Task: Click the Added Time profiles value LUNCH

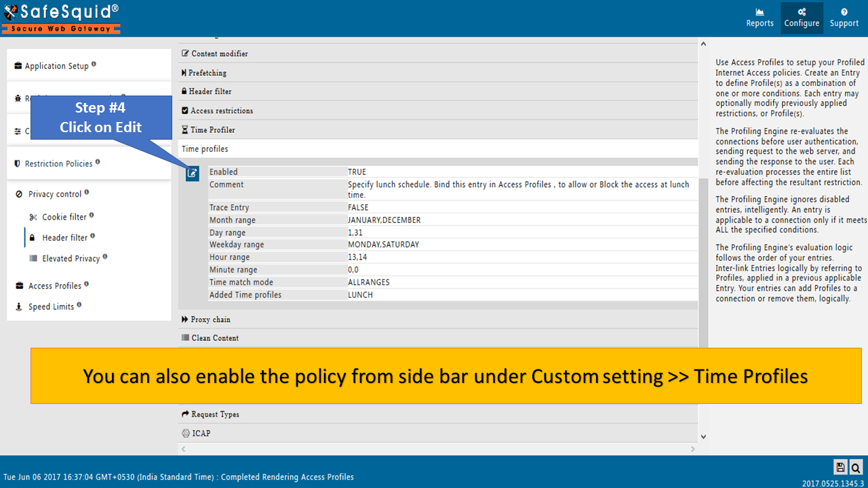Action: point(360,295)
